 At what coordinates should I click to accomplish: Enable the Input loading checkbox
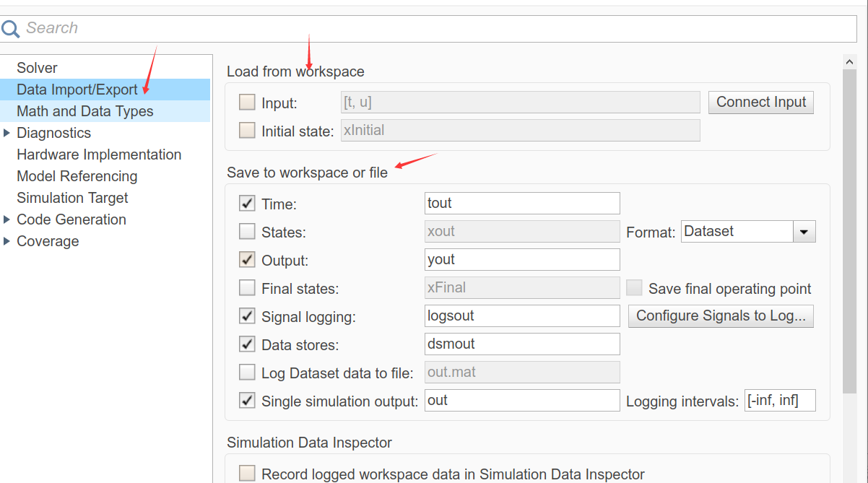(246, 102)
